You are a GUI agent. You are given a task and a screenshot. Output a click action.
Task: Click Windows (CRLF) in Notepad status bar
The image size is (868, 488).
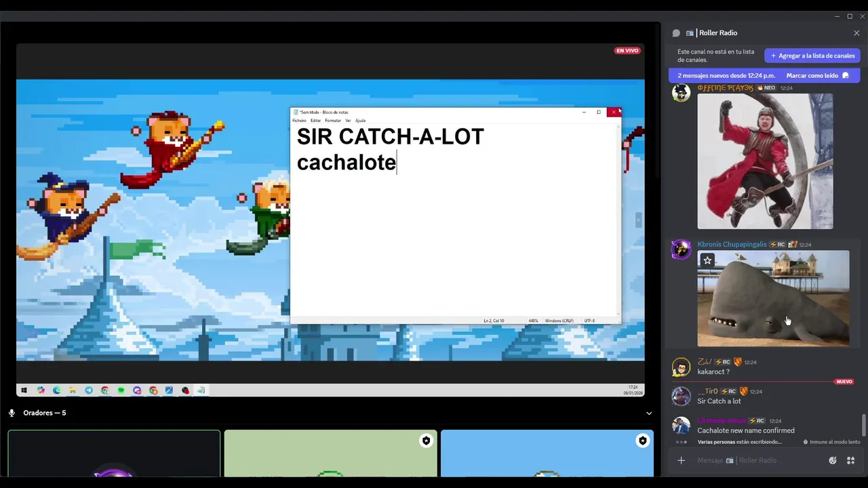tap(559, 321)
